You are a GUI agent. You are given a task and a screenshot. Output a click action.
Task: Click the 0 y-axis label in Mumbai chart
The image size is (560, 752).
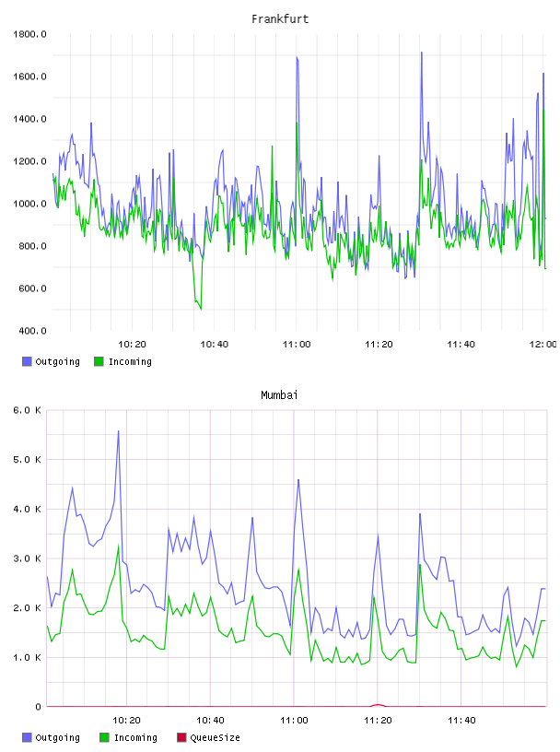pos(38,707)
